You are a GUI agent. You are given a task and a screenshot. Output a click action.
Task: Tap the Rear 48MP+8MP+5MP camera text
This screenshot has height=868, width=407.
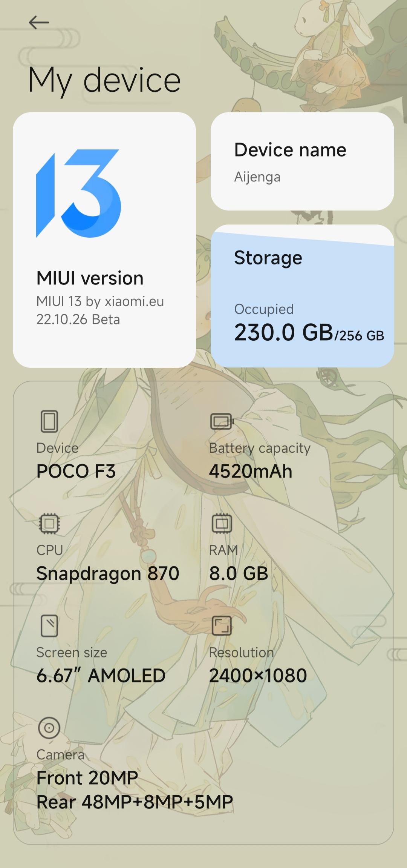point(135,802)
